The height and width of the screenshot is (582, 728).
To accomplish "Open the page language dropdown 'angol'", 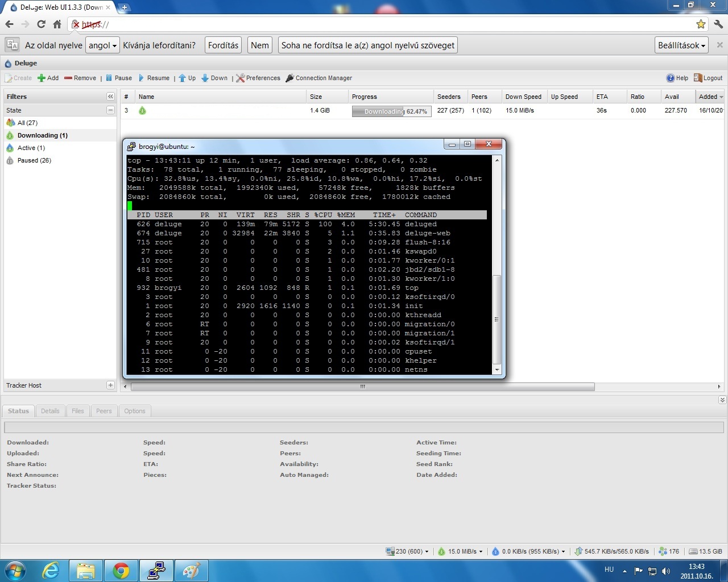I will tap(102, 45).
